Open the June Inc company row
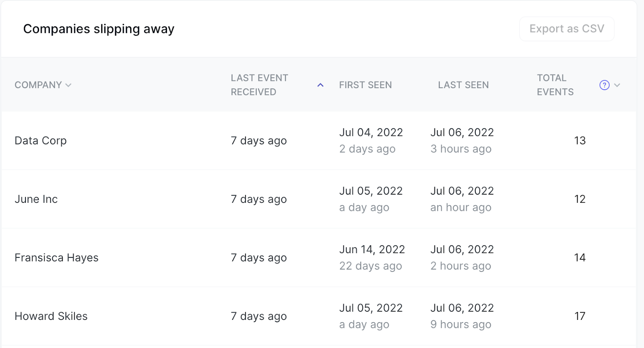This screenshot has height=348, width=644. 36,199
